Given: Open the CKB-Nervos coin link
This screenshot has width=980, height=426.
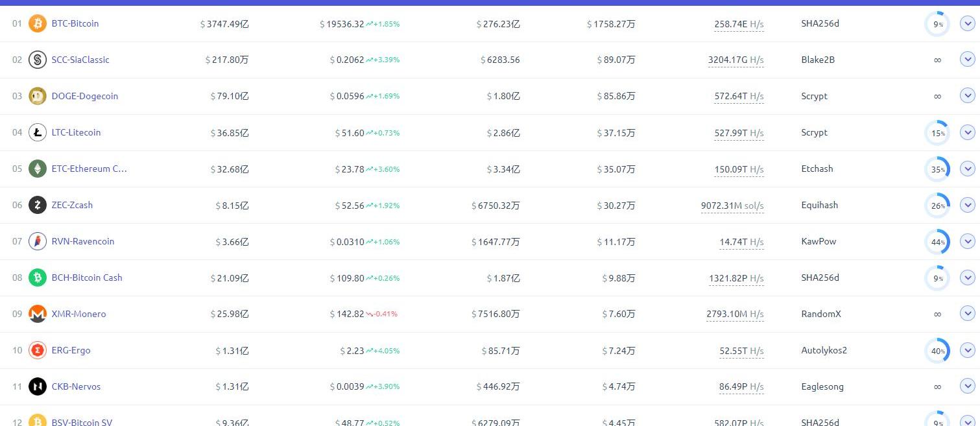Looking at the screenshot, I should pyautogui.click(x=76, y=386).
